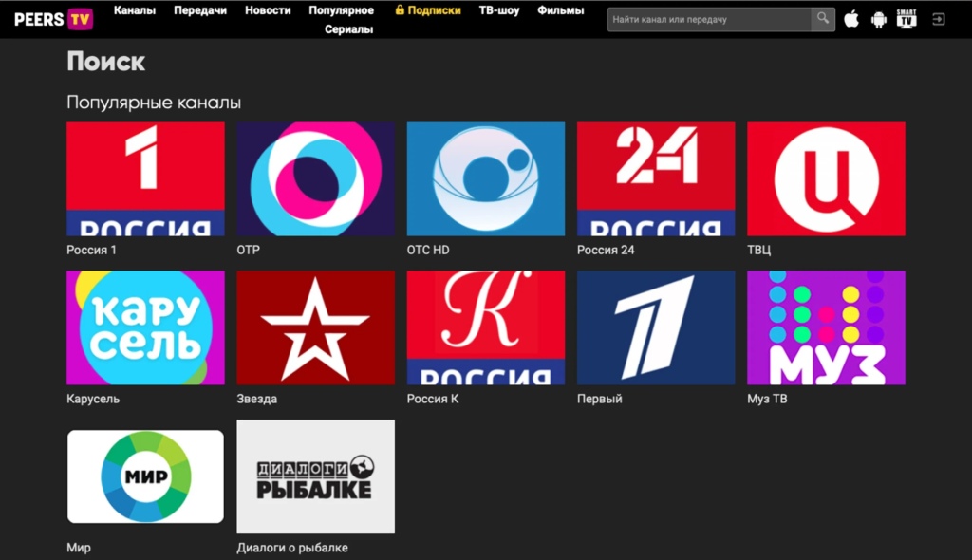Open the Подписки subscriptions menu
Image resolution: width=972 pixels, height=560 pixels.
pos(428,10)
